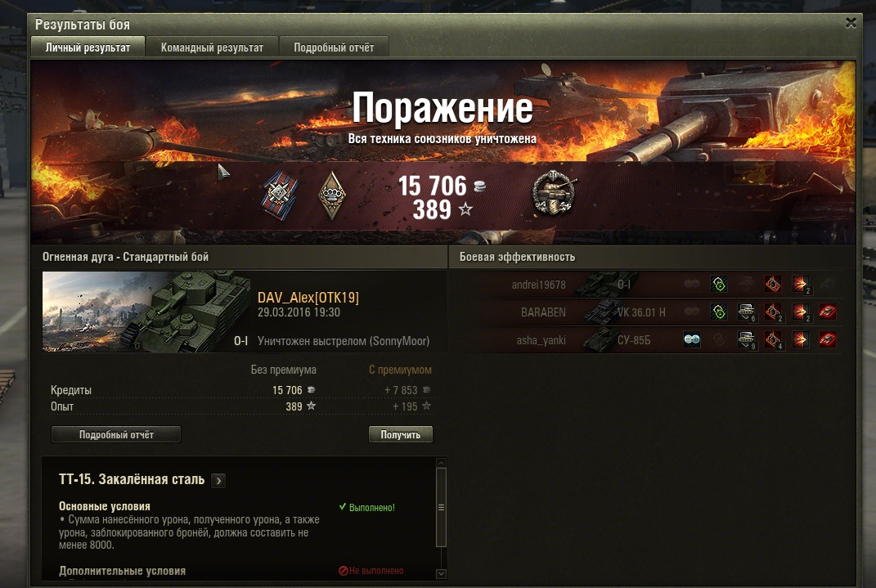Click BARABEN's armor penetration icon
The image size is (876, 588).
(773, 312)
